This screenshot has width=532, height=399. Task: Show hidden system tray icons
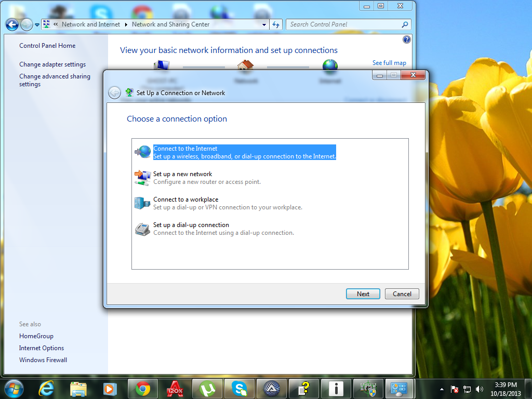(x=442, y=389)
